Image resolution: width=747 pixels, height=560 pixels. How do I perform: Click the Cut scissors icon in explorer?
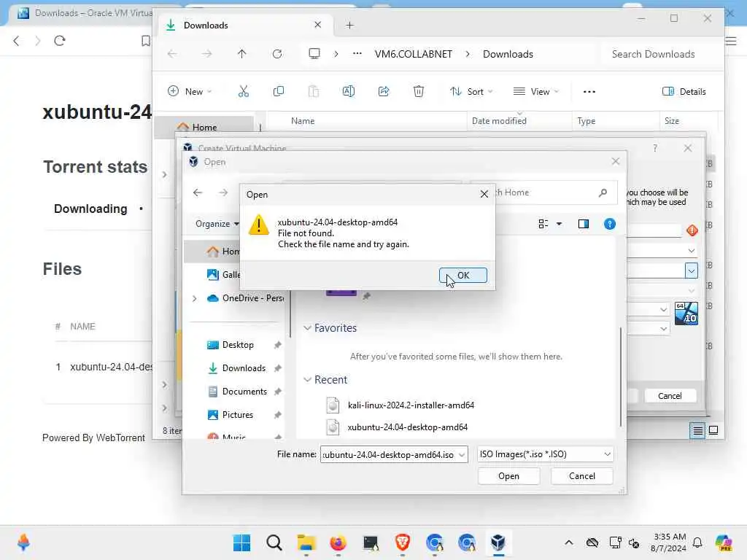[x=244, y=91]
